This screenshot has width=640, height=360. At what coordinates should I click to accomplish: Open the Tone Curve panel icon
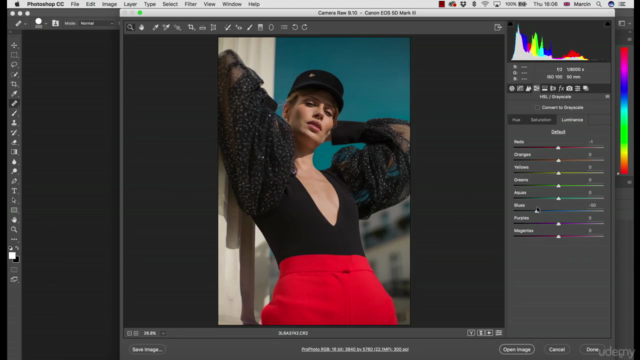coord(520,88)
